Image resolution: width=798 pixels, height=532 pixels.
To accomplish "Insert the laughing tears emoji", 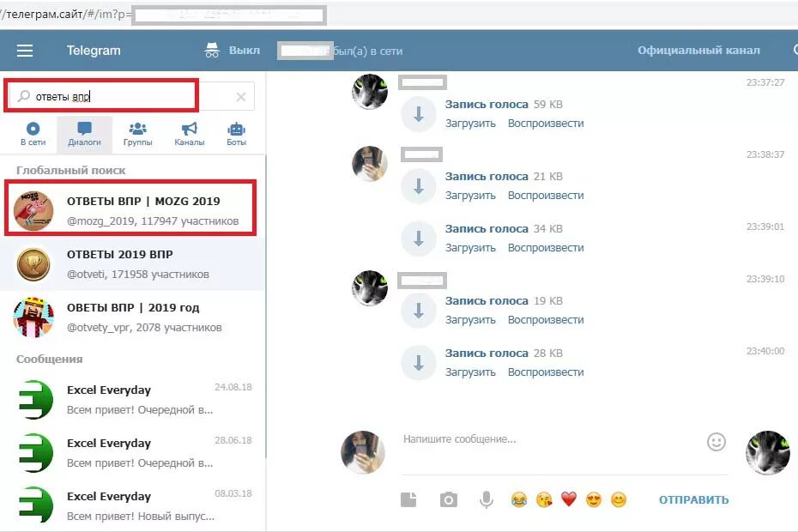I will pyautogui.click(x=518, y=500).
